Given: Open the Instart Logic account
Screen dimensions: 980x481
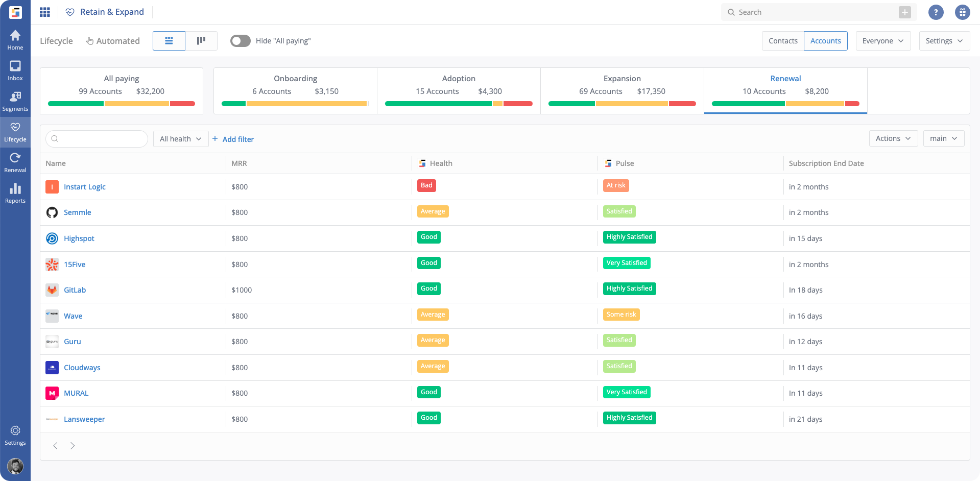Looking at the screenshot, I should 85,187.
